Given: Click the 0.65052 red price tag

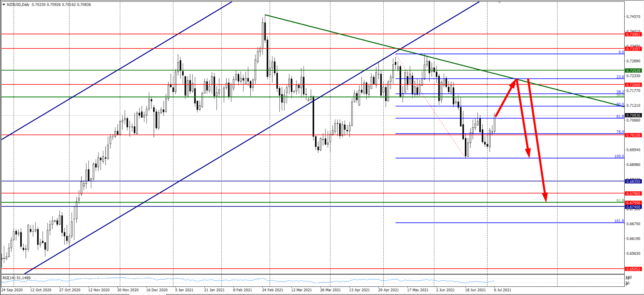Looking at the screenshot, I should pos(633,269).
